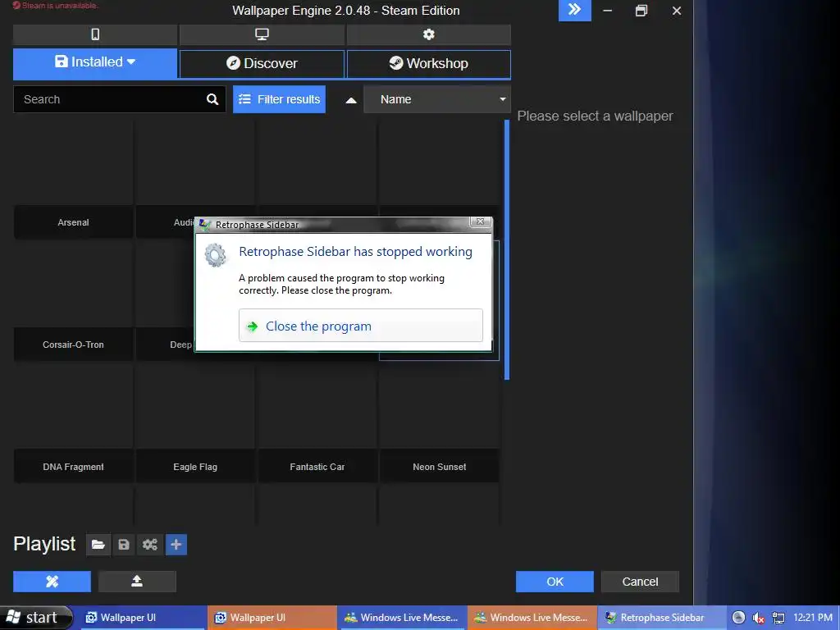
Task: Select the Corsair-O-Tron wallpaper
Action: point(73,301)
